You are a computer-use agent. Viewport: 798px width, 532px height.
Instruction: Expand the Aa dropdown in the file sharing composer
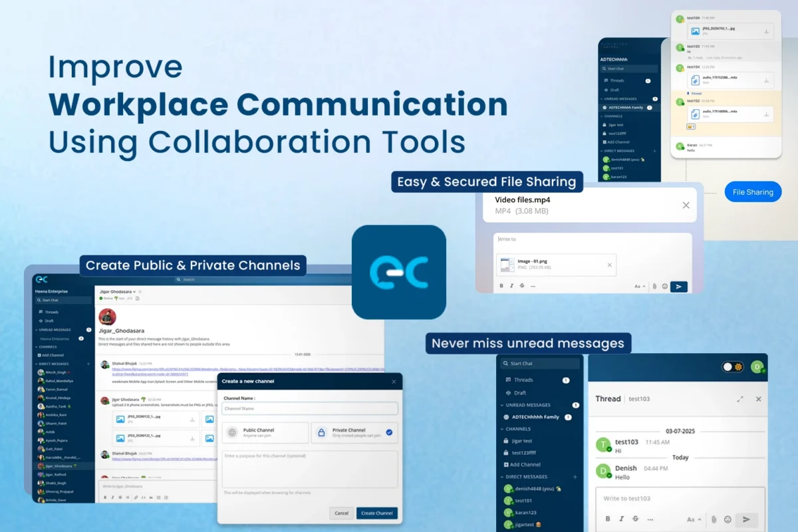639,287
